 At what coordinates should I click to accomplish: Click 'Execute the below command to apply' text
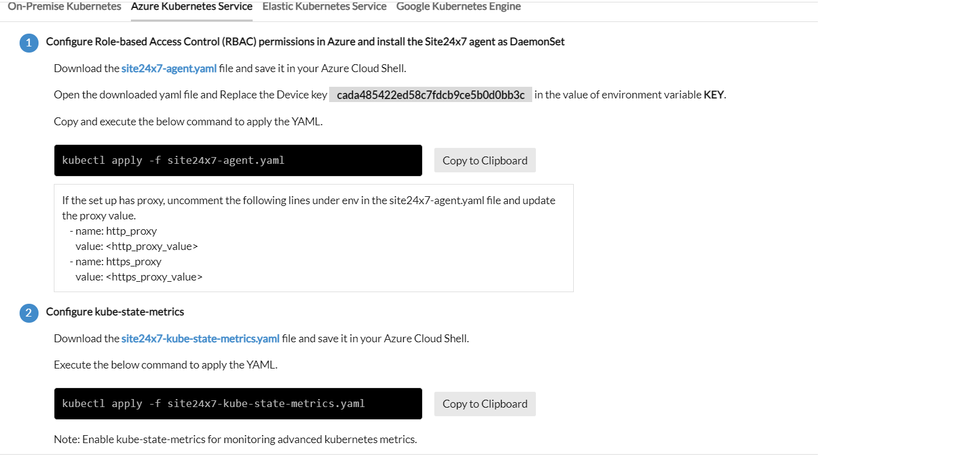(x=166, y=365)
